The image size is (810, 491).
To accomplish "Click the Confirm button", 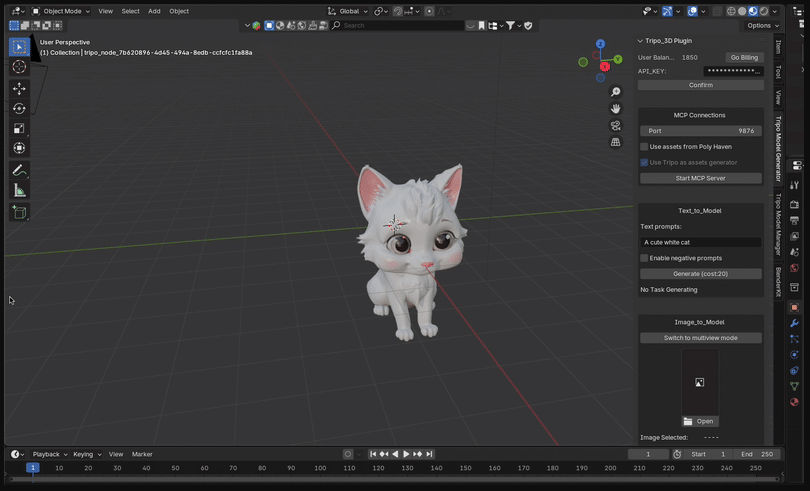I will coord(700,85).
